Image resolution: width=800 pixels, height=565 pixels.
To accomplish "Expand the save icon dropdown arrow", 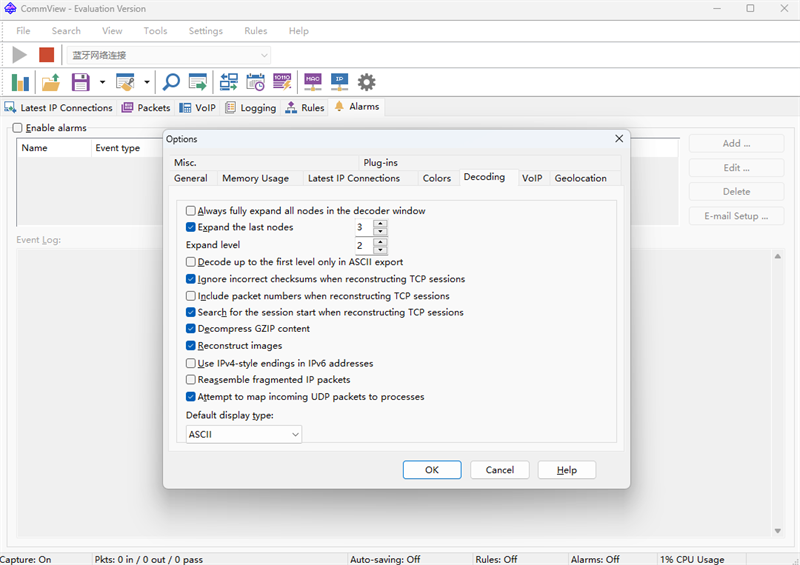I will tap(102, 82).
